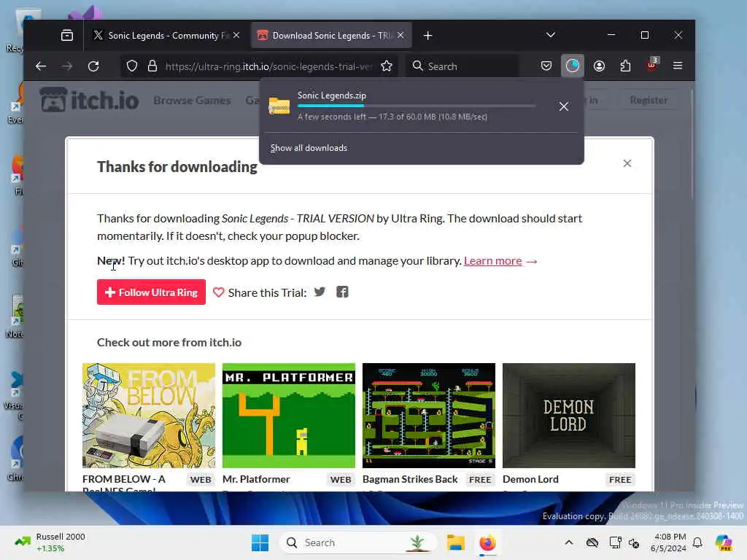Click the heart icon beside Share this Trial

pos(218,292)
